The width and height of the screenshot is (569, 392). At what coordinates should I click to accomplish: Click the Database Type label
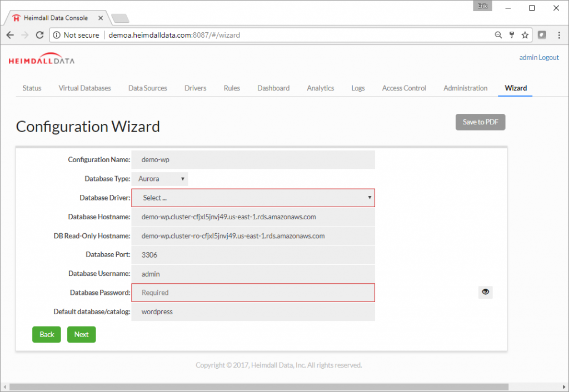(107, 179)
